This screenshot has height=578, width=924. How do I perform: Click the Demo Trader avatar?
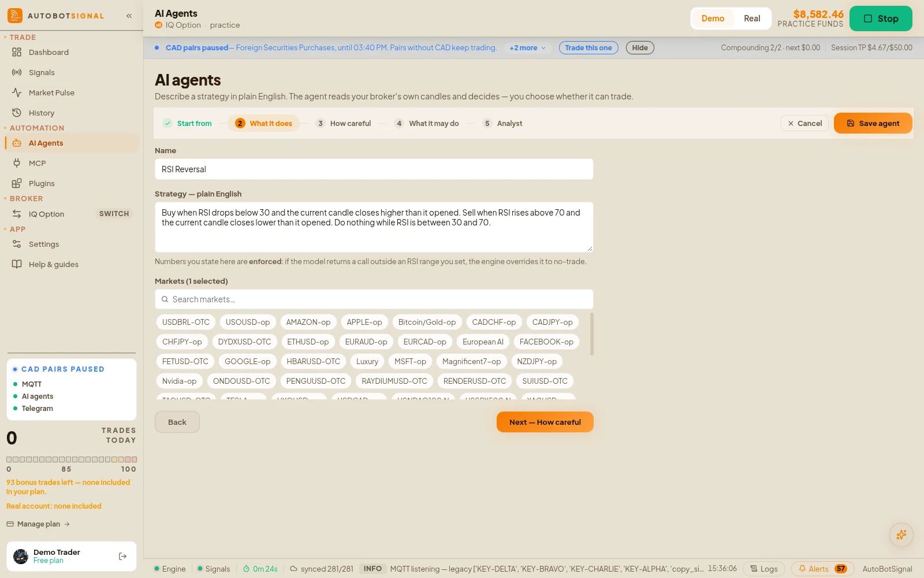point(21,557)
